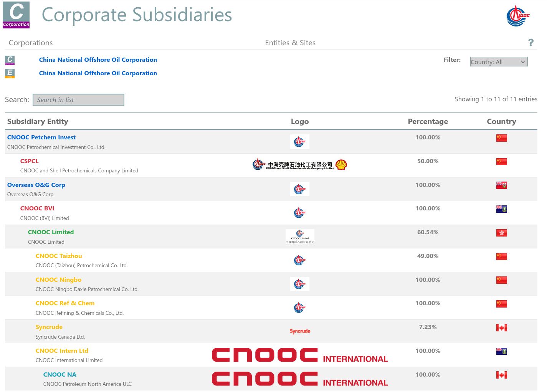
Task: Sort by the Subsidiary Entity column header
Action: tap(38, 121)
